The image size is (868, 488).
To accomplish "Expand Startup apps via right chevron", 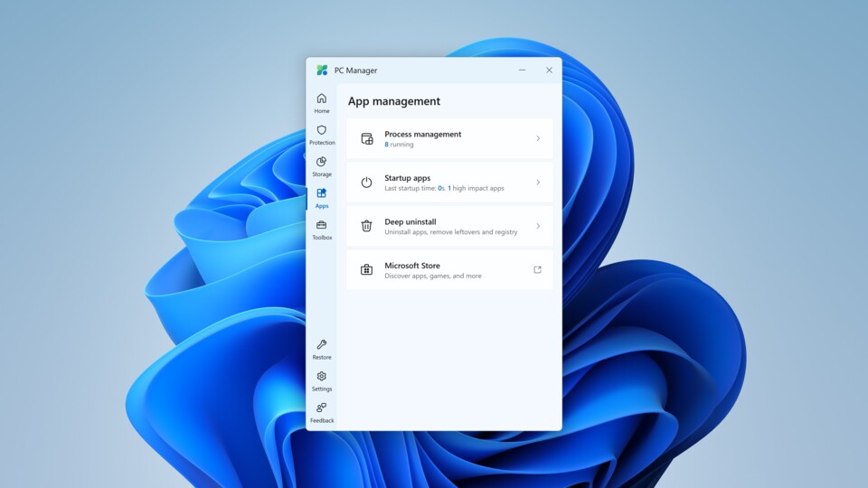I will pyautogui.click(x=538, y=183).
